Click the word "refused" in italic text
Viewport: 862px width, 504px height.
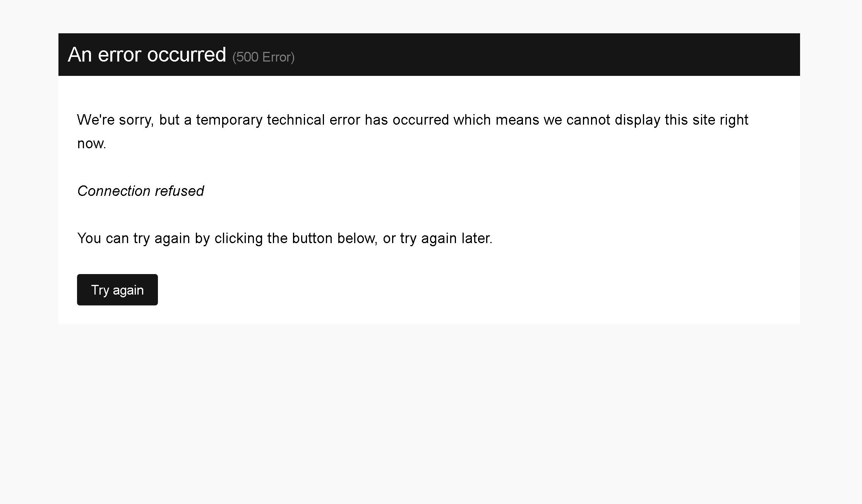pos(179,191)
